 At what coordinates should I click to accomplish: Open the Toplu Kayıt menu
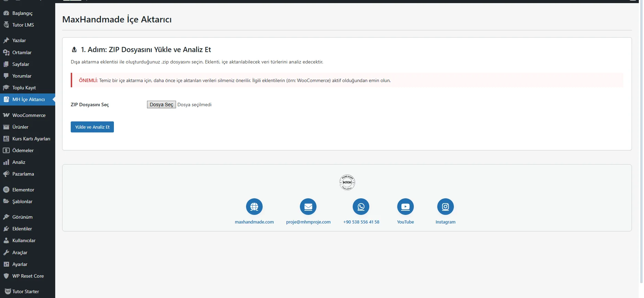(x=28, y=88)
